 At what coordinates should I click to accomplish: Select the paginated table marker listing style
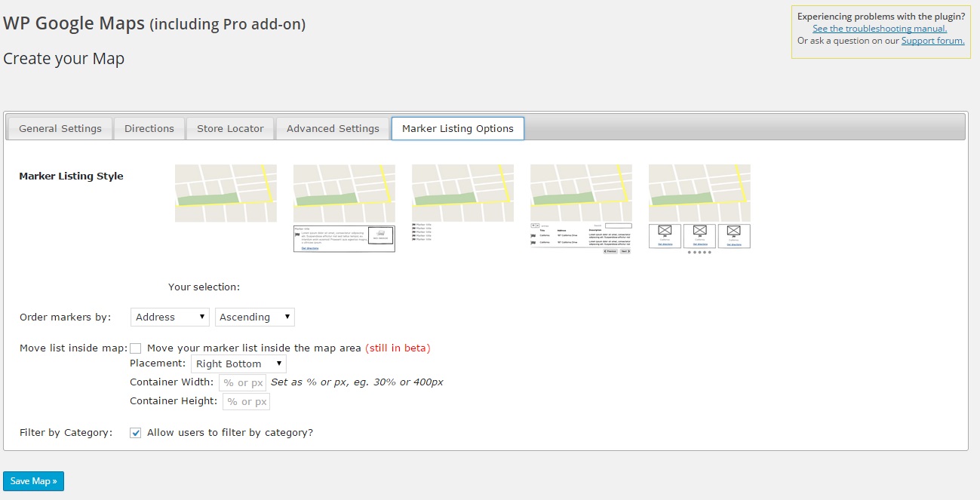tap(581, 209)
